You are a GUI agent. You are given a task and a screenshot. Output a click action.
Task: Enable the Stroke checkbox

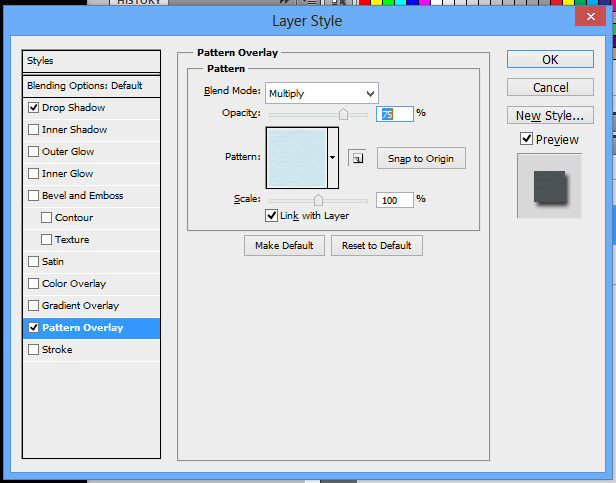(x=33, y=350)
